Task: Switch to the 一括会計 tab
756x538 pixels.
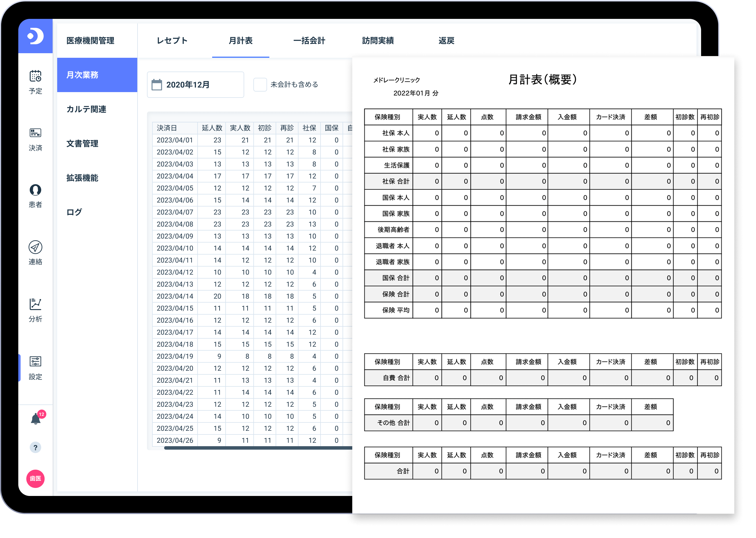Action: pos(310,40)
